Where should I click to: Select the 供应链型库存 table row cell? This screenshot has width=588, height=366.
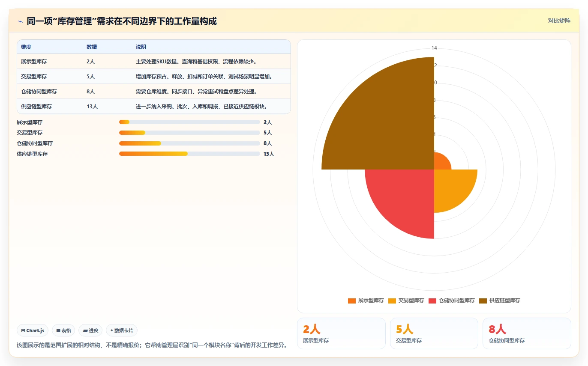(36, 107)
